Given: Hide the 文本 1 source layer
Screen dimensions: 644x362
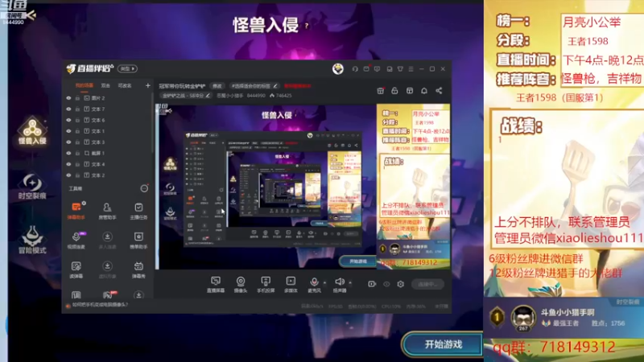Looking at the screenshot, I should coord(68,131).
